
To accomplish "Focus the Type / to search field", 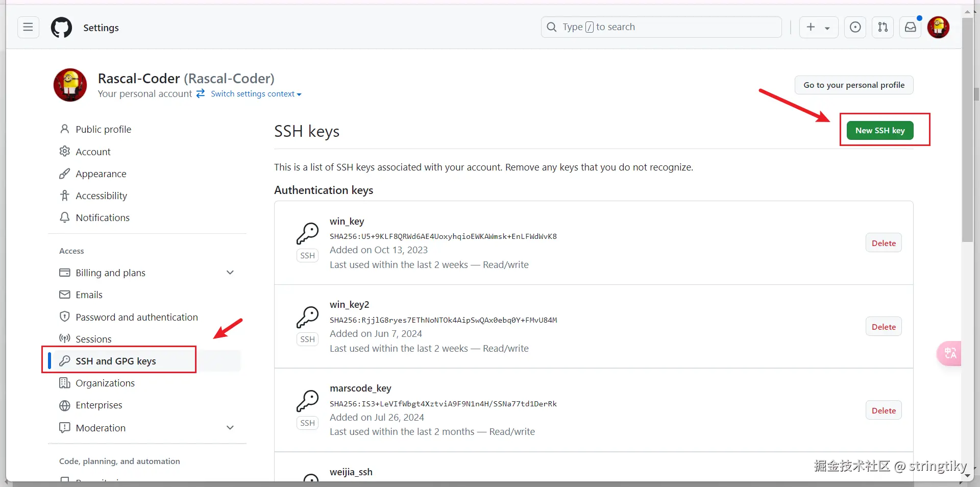I will point(661,27).
